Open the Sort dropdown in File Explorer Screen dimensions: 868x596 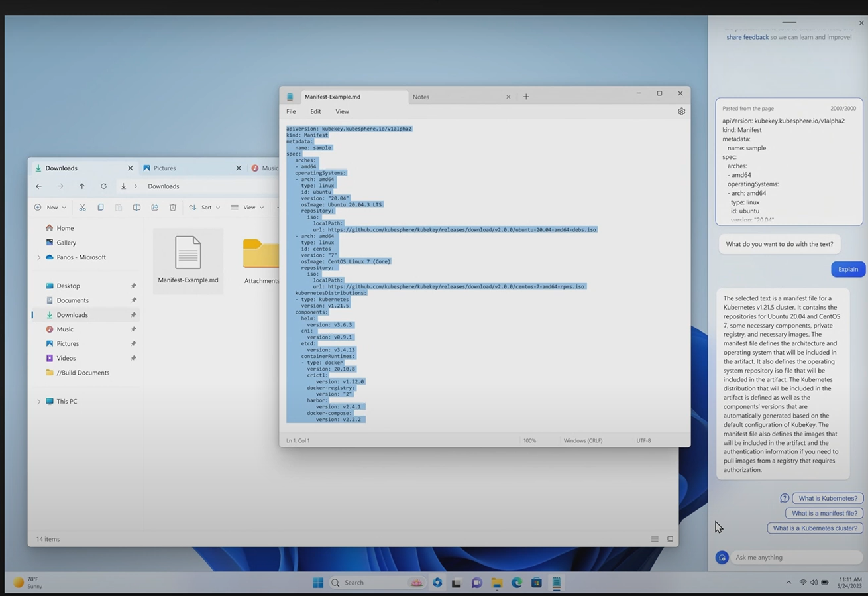[x=205, y=208]
